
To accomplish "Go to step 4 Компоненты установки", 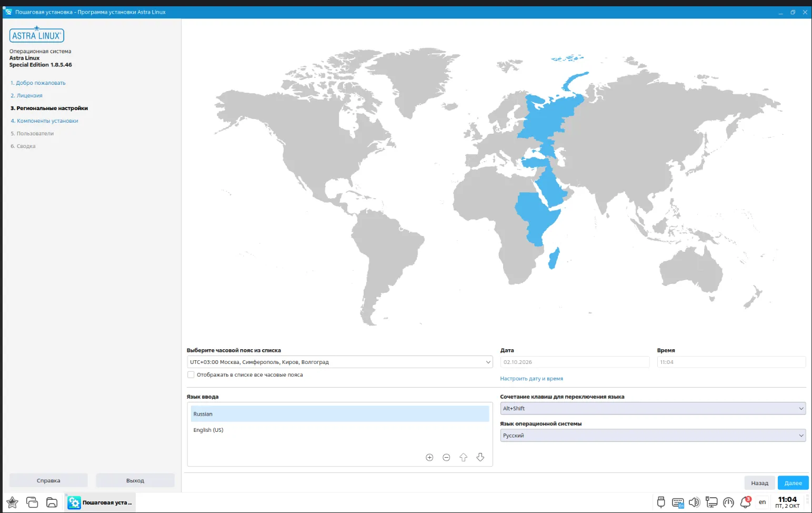I will tap(44, 121).
